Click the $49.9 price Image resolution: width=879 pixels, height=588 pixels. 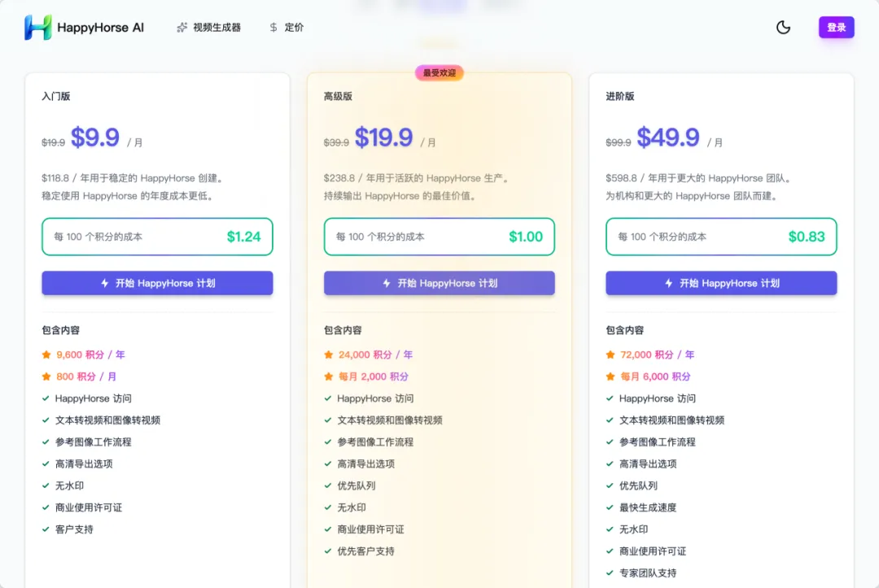pyautogui.click(x=668, y=137)
